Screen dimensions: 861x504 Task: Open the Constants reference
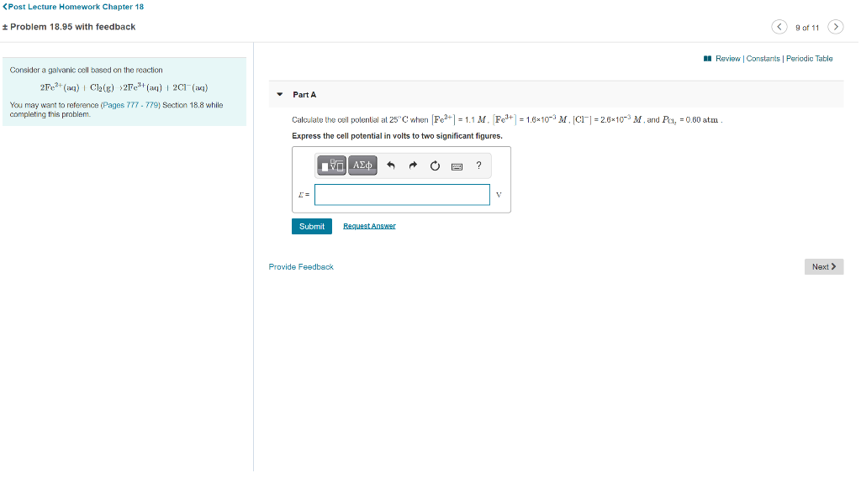click(763, 58)
